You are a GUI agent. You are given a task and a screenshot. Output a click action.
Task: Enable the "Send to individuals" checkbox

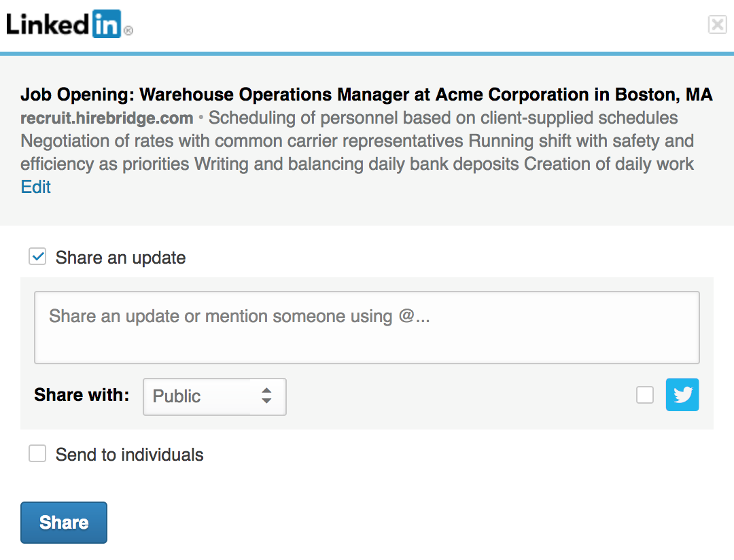tap(37, 454)
